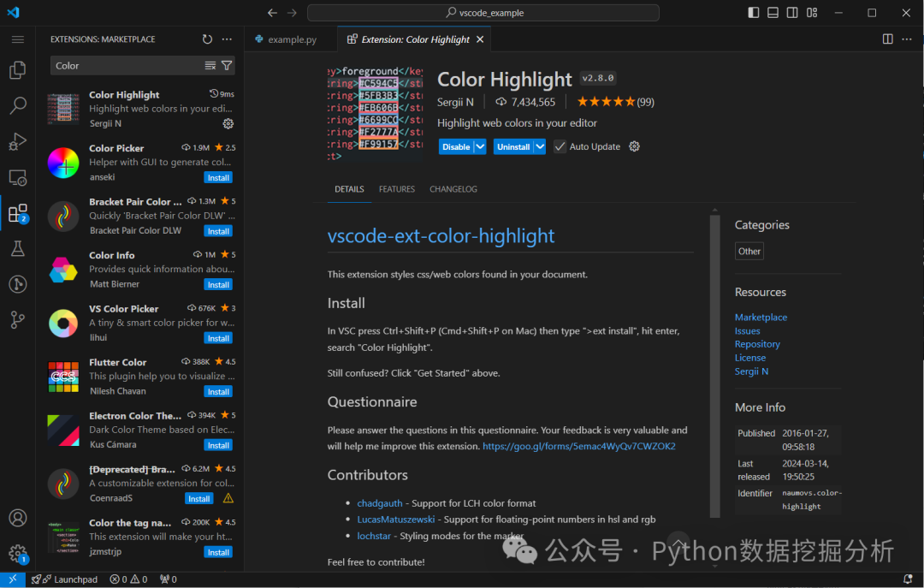The width and height of the screenshot is (924, 588).
Task: Open the Explorer view in activity bar
Action: (18, 70)
